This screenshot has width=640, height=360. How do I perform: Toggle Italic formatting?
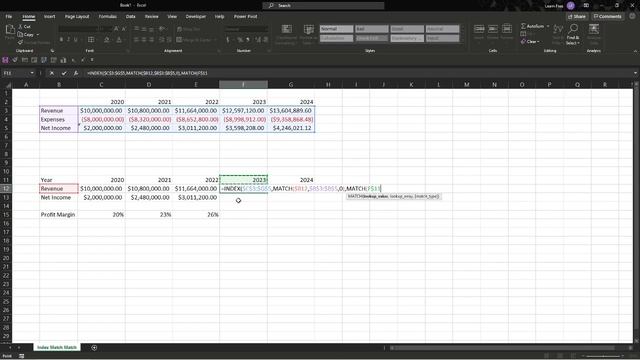point(69,40)
